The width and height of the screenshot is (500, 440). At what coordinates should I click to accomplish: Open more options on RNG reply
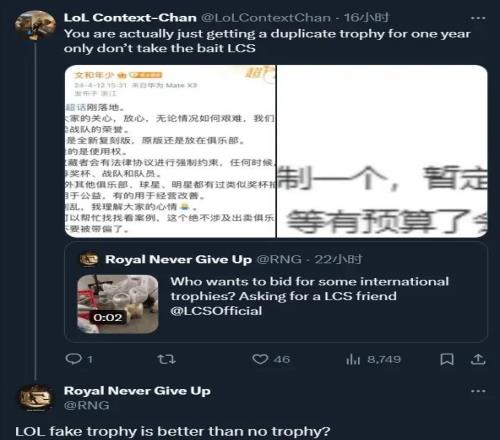[x=478, y=391]
